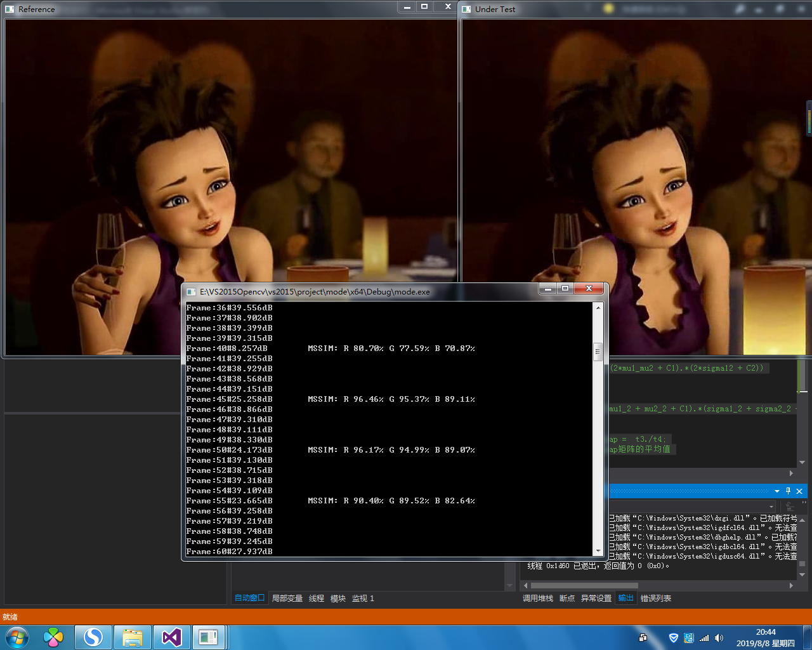Maximize the mode.exe console window
The image size is (812, 650).
click(565, 289)
